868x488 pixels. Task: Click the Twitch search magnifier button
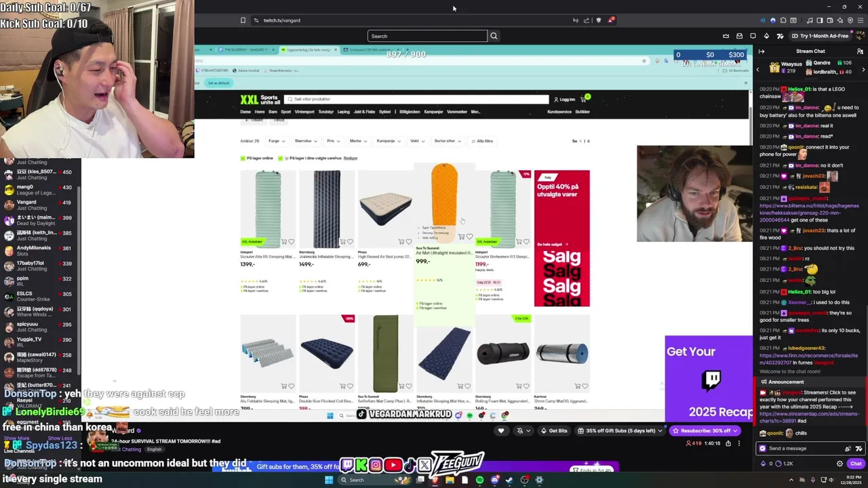494,36
